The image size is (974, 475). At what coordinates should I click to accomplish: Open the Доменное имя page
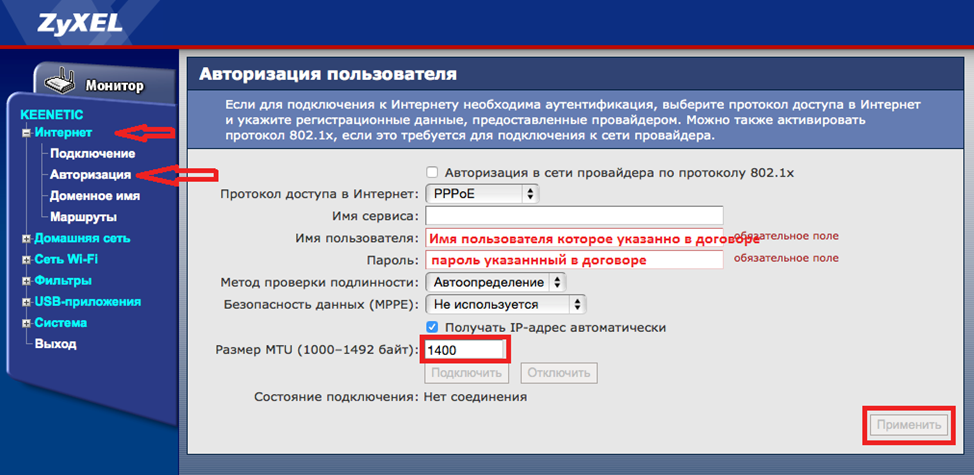pyautogui.click(x=95, y=196)
